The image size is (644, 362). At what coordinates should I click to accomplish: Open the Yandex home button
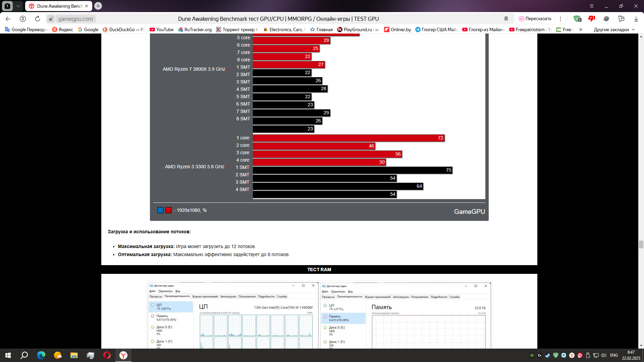[x=23, y=19]
